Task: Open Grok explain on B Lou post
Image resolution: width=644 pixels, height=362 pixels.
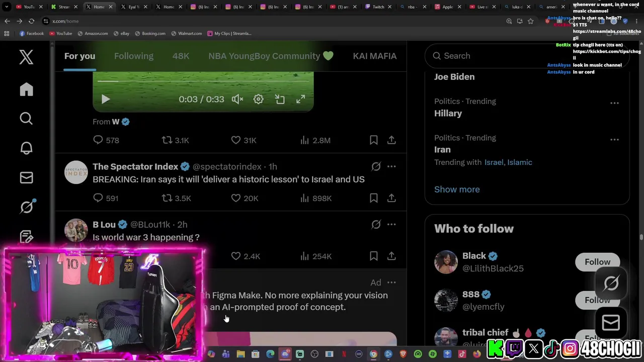Action: click(x=376, y=224)
